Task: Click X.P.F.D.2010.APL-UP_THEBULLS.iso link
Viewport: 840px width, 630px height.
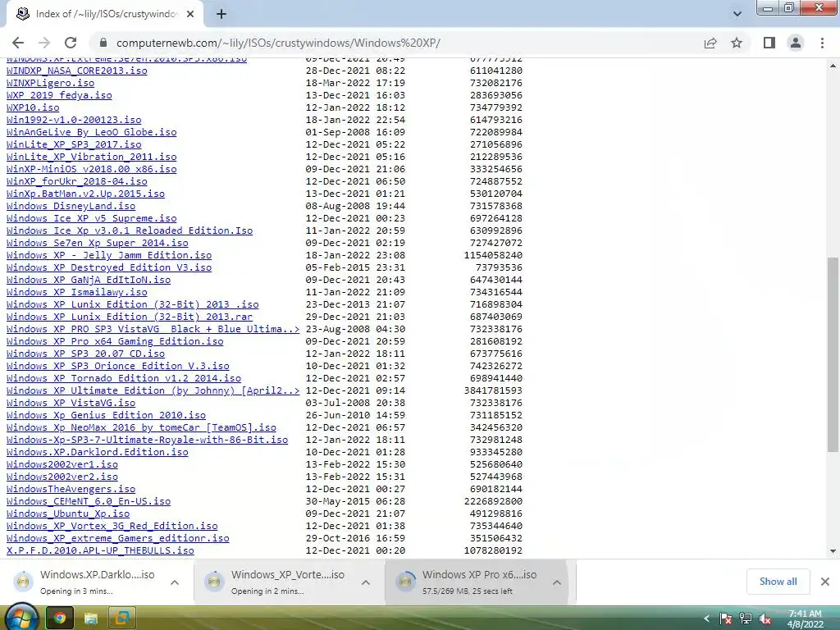Action: (100, 551)
